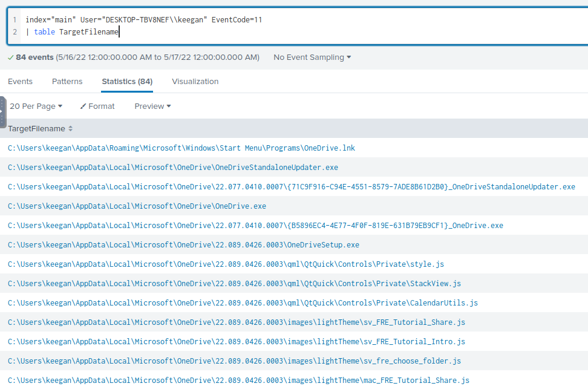
Task: Open the 20 Per Page dropdown
Action: click(x=36, y=106)
